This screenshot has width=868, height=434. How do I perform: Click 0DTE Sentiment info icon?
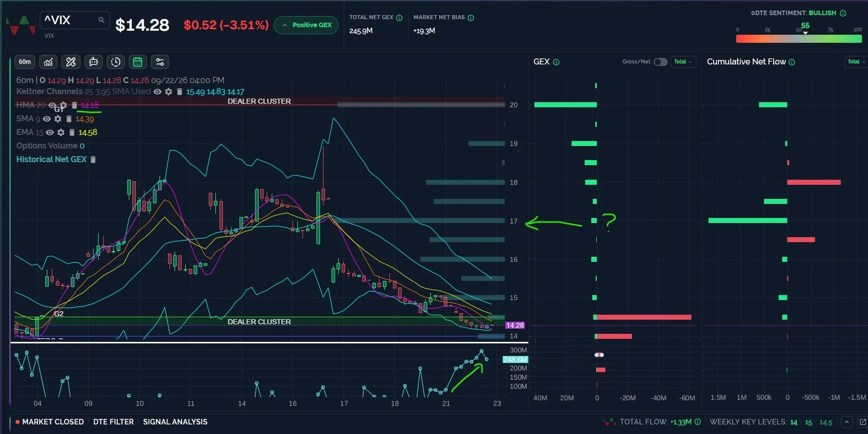point(843,14)
